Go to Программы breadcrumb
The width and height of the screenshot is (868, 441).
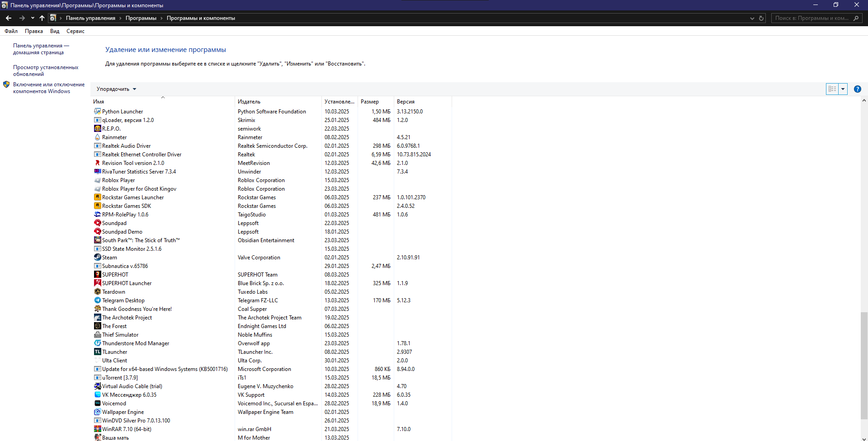pyautogui.click(x=141, y=18)
